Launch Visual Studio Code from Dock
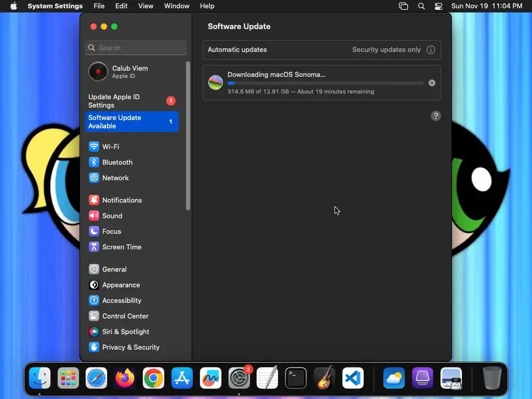 (x=353, y=378)
